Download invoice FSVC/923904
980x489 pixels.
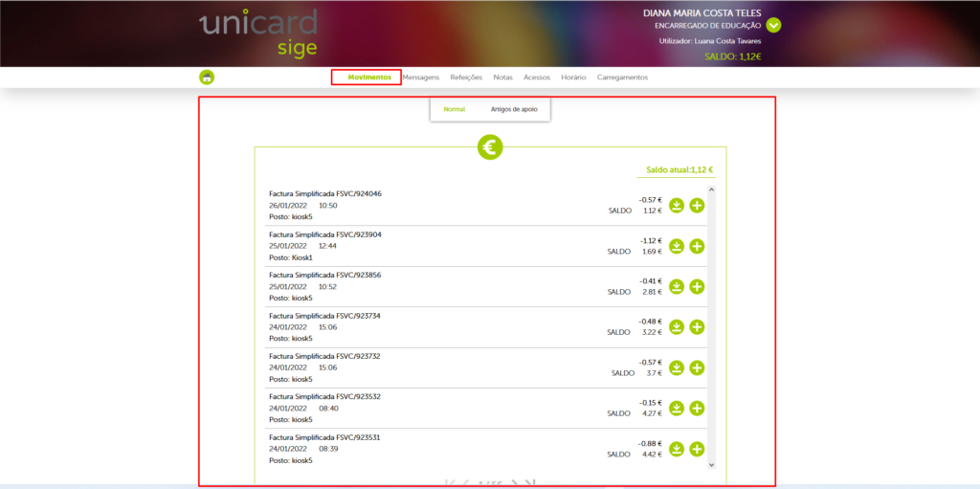(677, 246)
